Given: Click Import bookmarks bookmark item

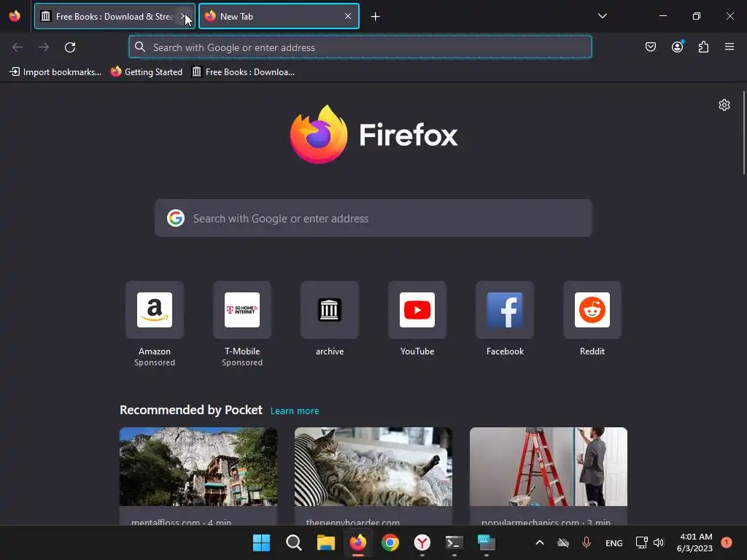Looking at the screenshot, I should (55, 72).
